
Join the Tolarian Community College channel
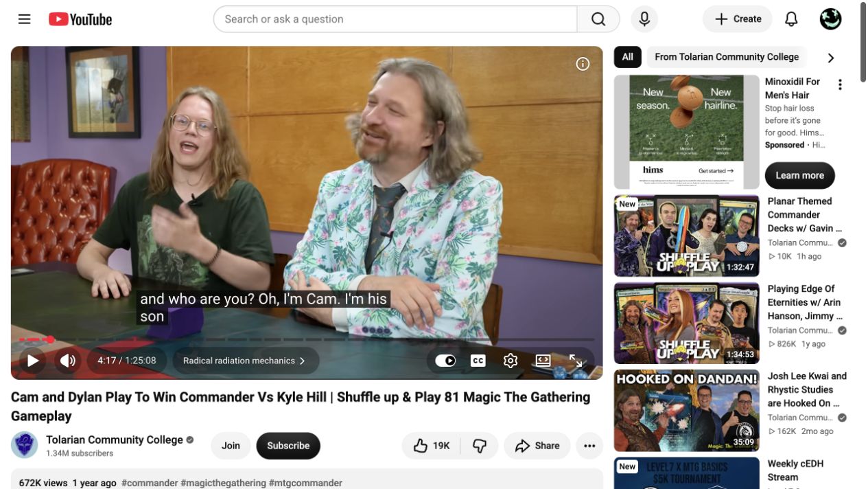tap(231, 446)
